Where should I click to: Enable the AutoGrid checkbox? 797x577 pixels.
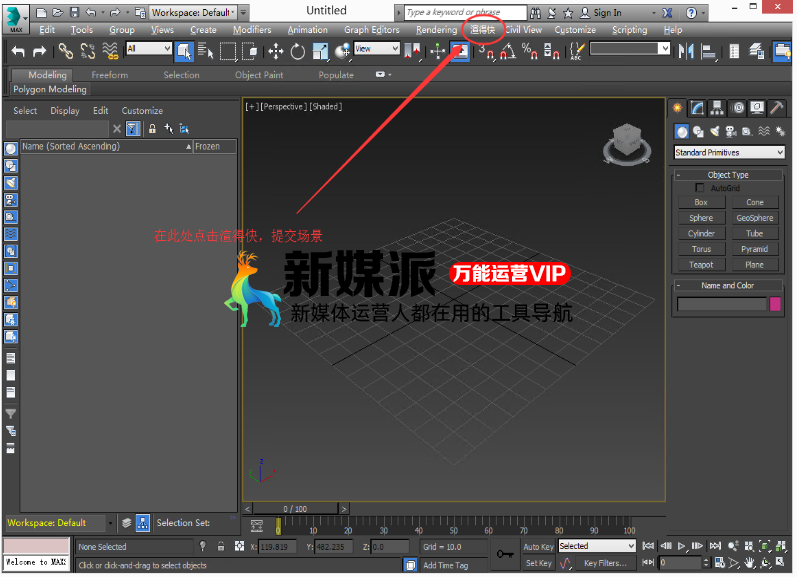(699, 188)
